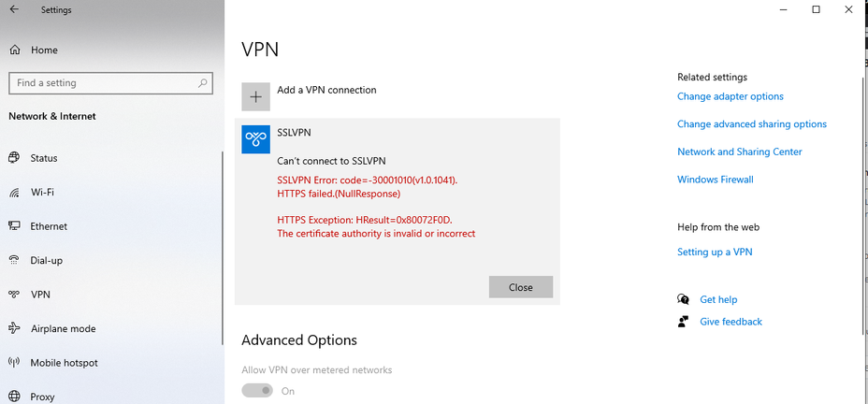Viewport: 868px width, 404px height.
Task: Open Mobile hotspot settings
Action: 64,363
